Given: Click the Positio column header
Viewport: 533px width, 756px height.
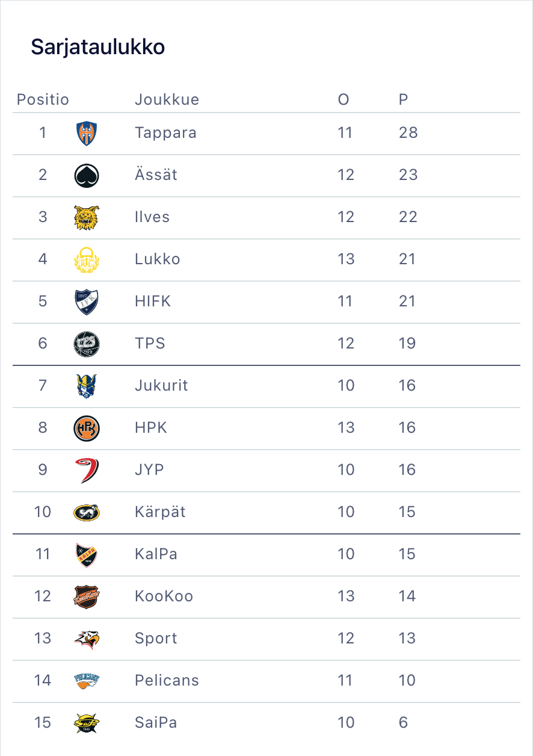Looking at the screenshot, I should point(43,99).
